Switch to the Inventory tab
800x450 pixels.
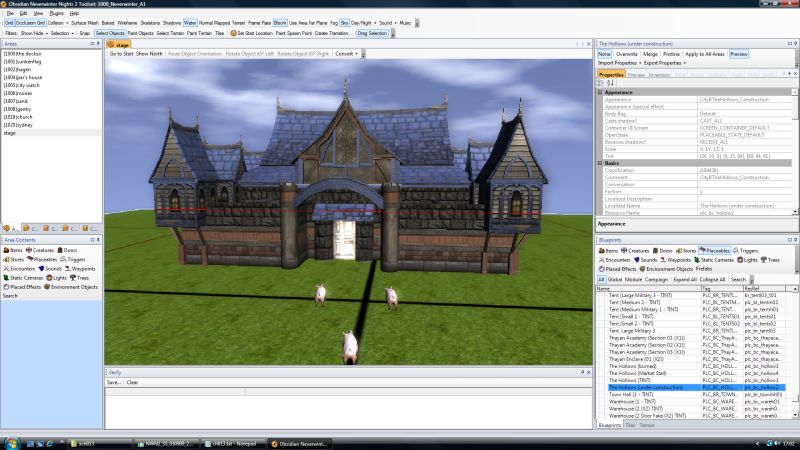[659, 75]
